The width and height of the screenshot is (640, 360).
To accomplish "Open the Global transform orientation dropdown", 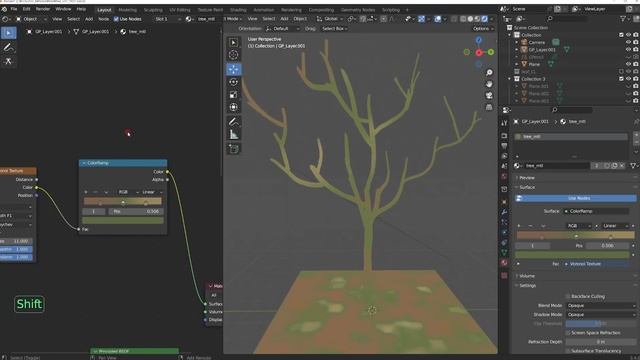I will [330, 19].
